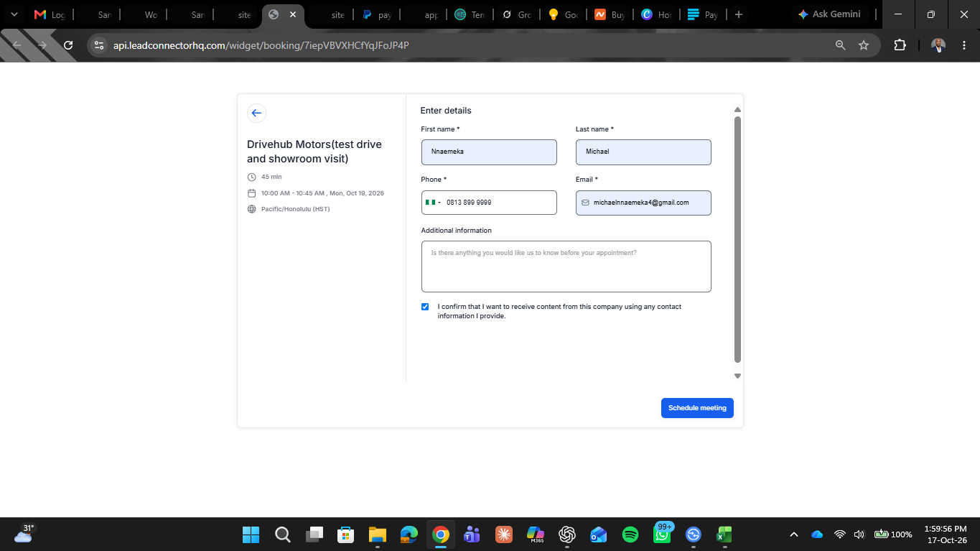Viewport: 980px width, 551px height.
Task: Open Task View on the taskbar
Action: [x=314, y=534]
